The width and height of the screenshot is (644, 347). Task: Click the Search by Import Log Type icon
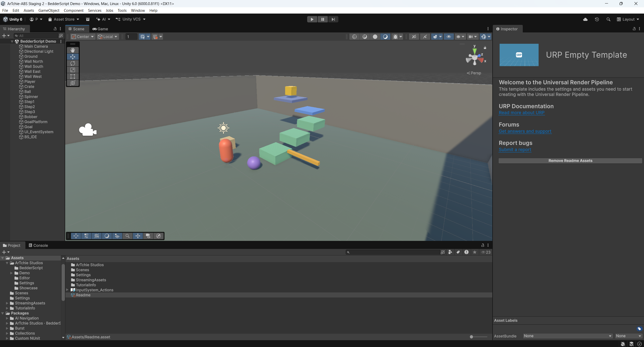[x=466, y=252]
